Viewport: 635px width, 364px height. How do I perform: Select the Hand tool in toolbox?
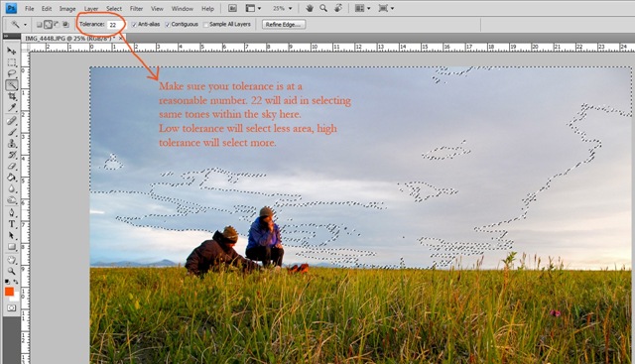click(x=11, y=260)
